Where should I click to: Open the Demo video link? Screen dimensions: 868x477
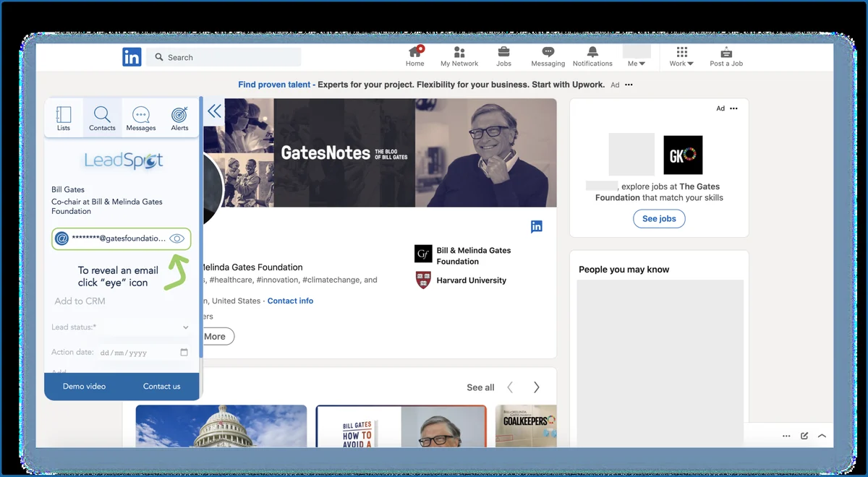pos(84,386)
